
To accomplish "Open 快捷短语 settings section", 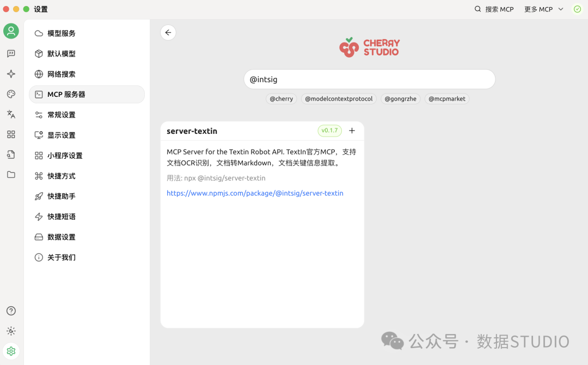I will tap(87, 216).
